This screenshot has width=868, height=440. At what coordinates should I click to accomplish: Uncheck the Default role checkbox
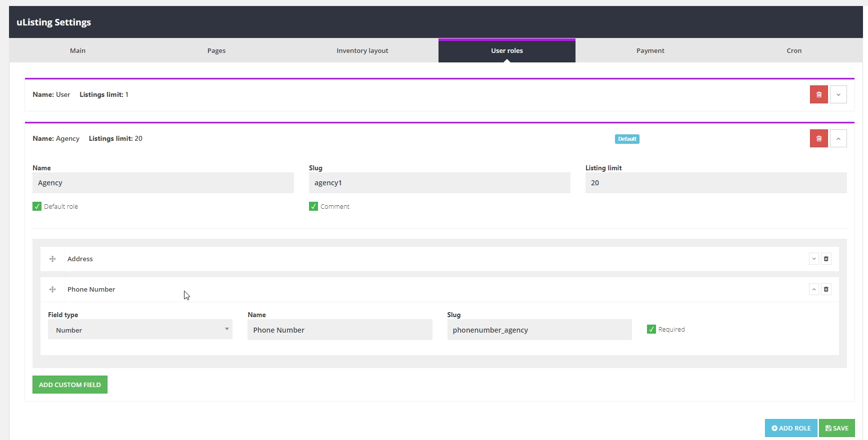[x=37, y=206]
